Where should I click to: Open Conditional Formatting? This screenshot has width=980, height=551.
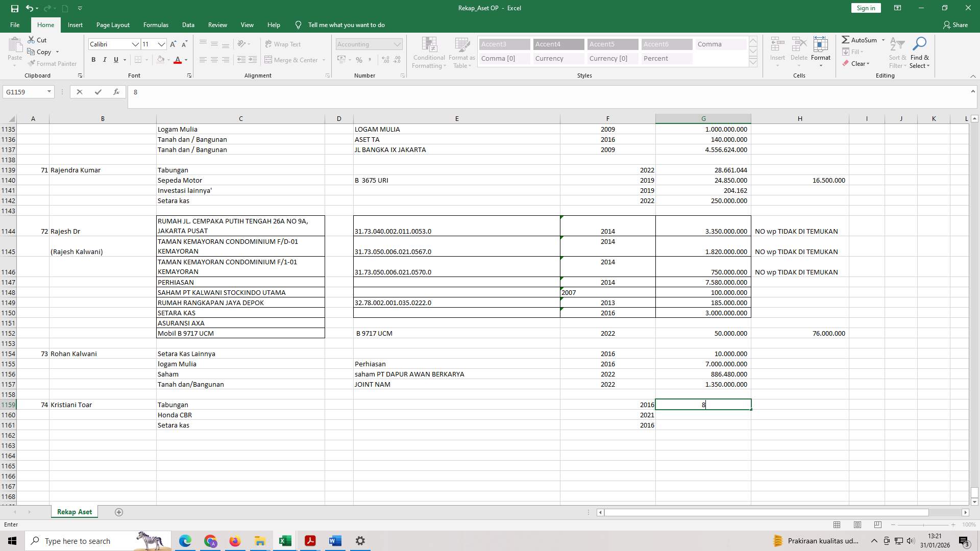point(429,53)
